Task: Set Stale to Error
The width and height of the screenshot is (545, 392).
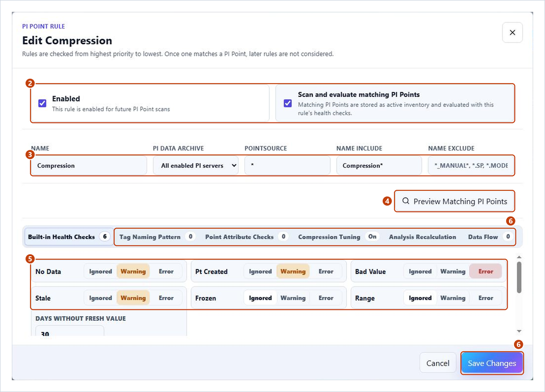Action: coord(166,298)
